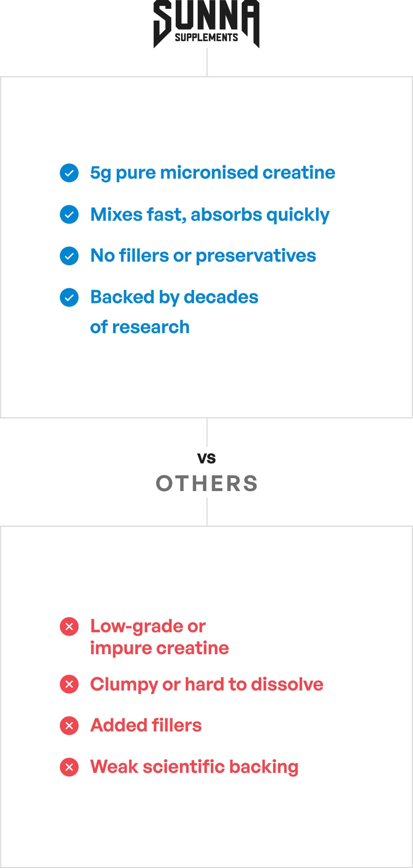Click the check icon beside "No fillers or preservatives"
Screen dimensions: 413x868
click(x=69, y=256)
